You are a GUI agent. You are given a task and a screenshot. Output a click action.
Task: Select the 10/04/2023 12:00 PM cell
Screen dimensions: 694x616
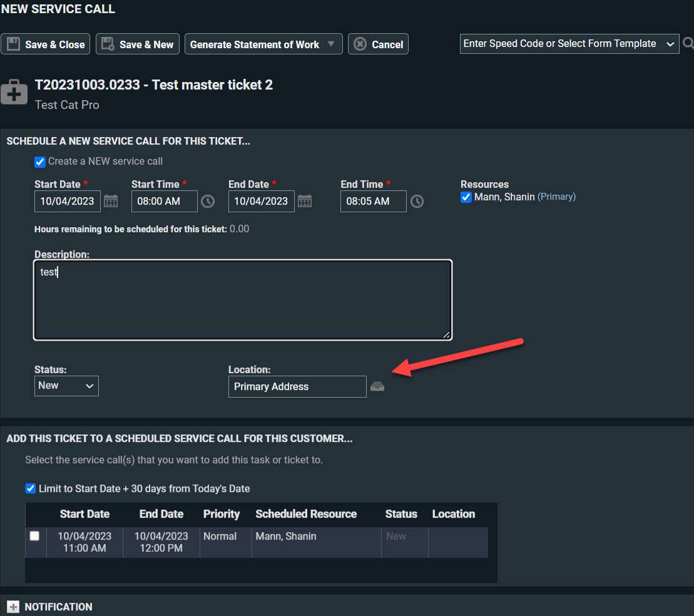pyautogui.click(x=161, y=542)
